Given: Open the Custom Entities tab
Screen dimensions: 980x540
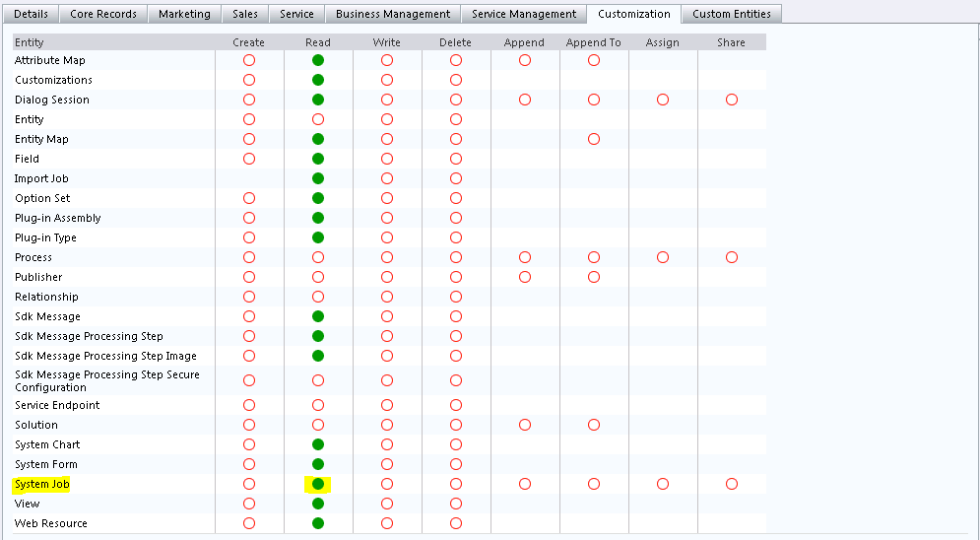Looking at the screenshot, I should click(x=732, y=14).
